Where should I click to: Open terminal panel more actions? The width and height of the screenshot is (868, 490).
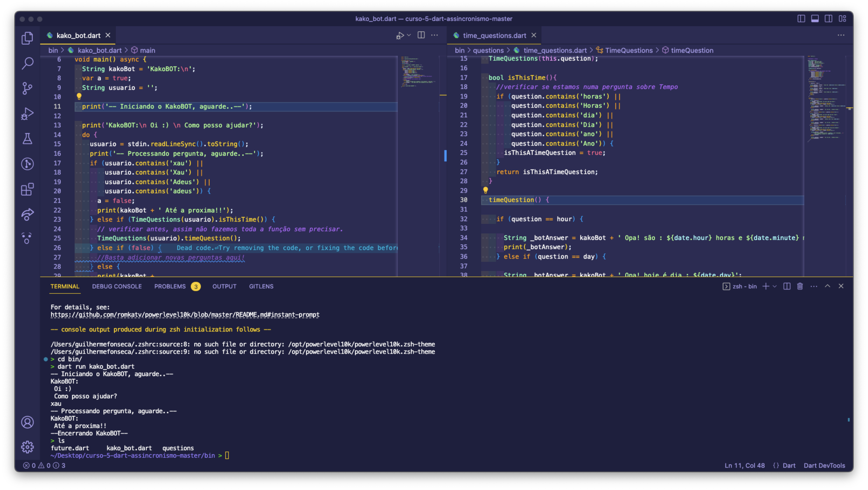[814, 286]
